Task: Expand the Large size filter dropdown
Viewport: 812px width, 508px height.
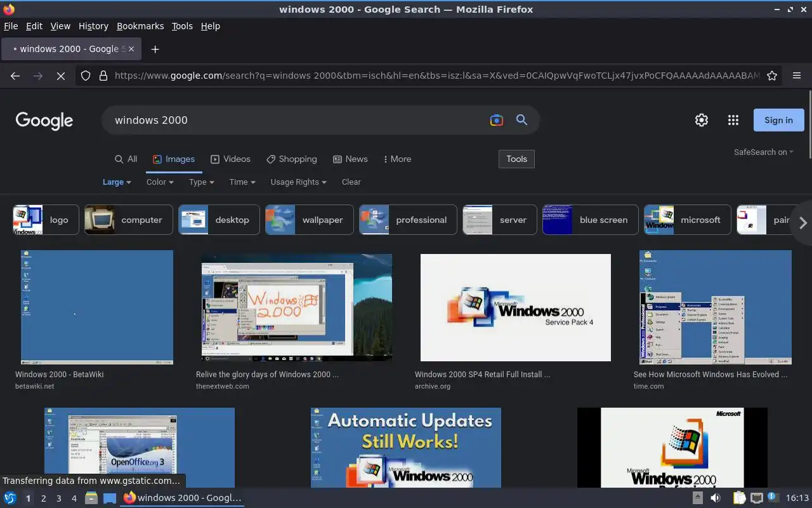Action: [x=117, y=182]
